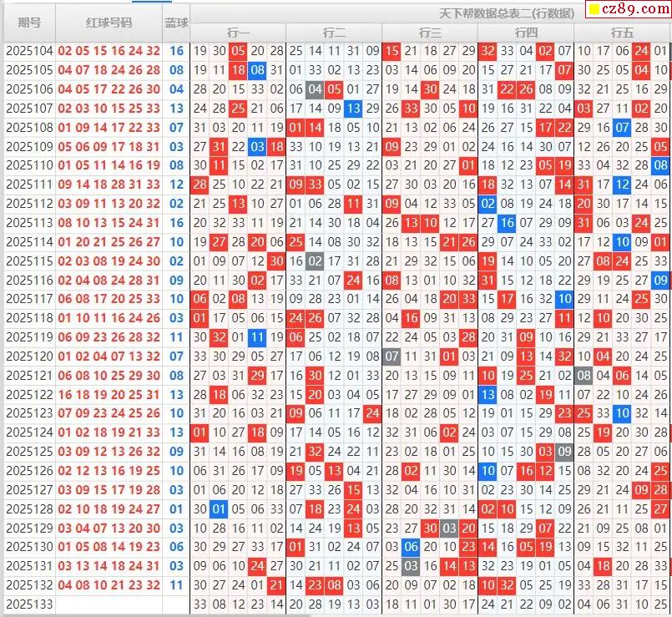Click the yellow square icon beside cz89.com
Image resolution: width=672 pixels, height=617 pixels.
click(x=594, y=10)
